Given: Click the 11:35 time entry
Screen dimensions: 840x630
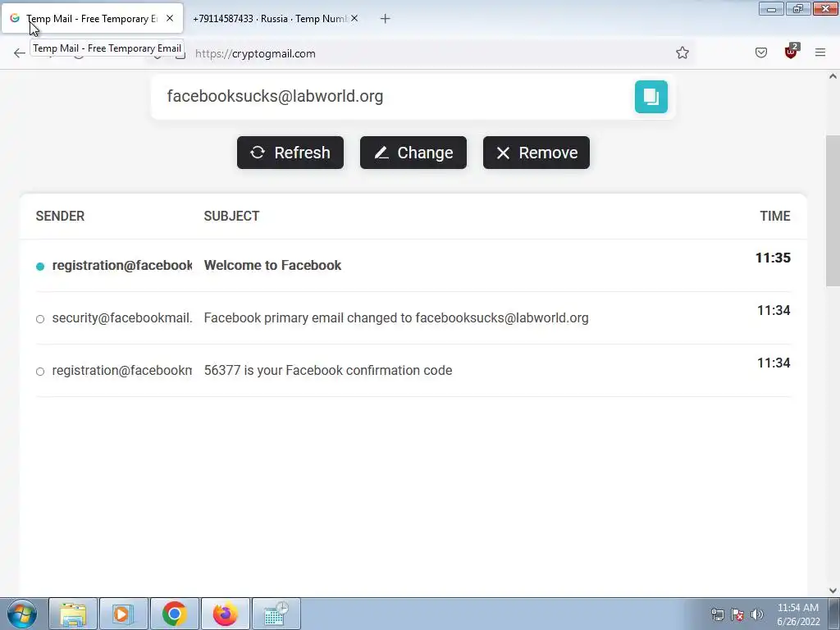Looking at the screenshot, I should (x=773, y=258).
